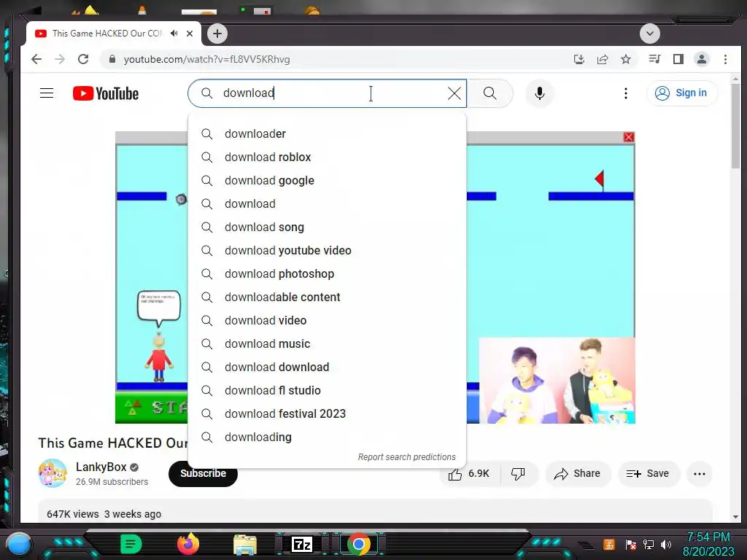Open 7-Zip from taskbar

pyautogui.click(x=301, y=544)
